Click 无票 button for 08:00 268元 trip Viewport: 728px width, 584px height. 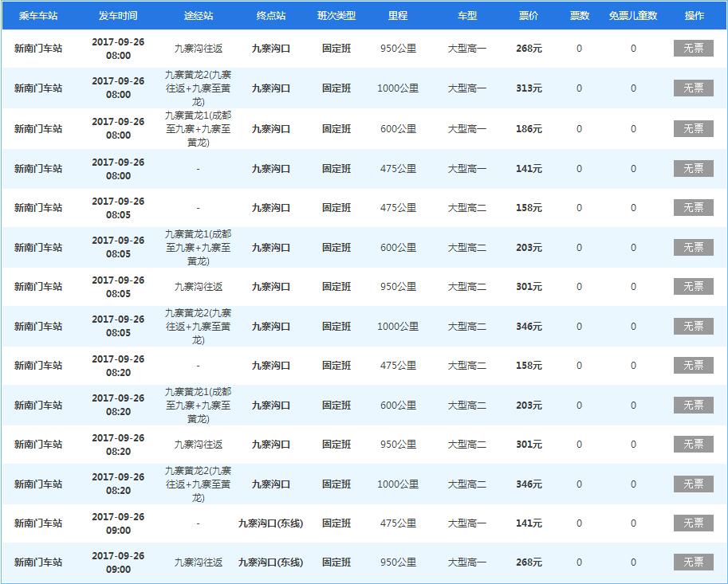(x=693, y=49)
